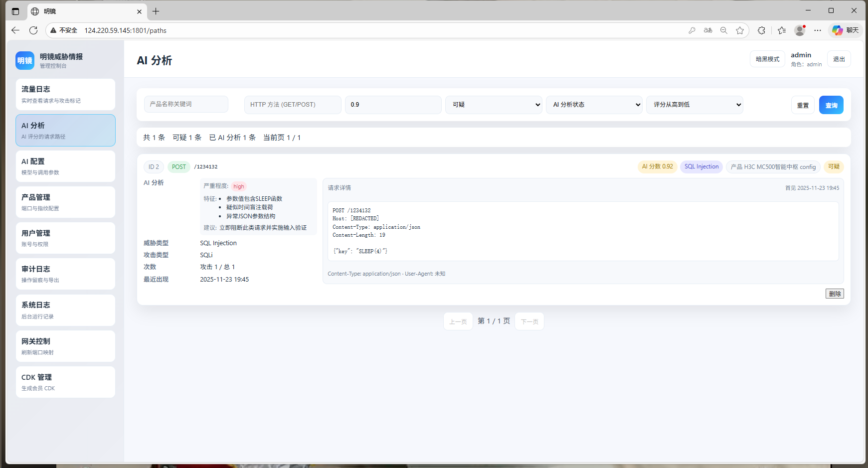Viewport: 868px width, 468px height.
Task: Open the new tab plus icon
Action: coord(156,11)
